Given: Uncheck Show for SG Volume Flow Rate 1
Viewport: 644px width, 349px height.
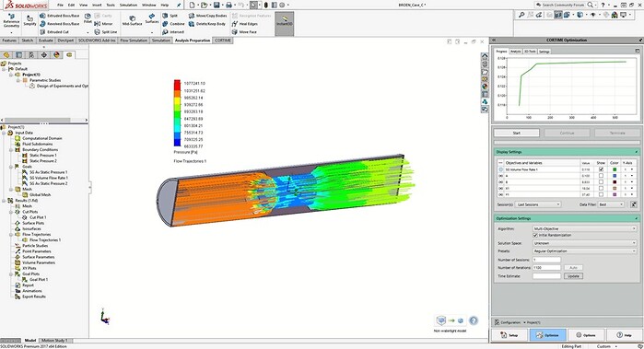Looking at the screenshot, I should [602, 169].
